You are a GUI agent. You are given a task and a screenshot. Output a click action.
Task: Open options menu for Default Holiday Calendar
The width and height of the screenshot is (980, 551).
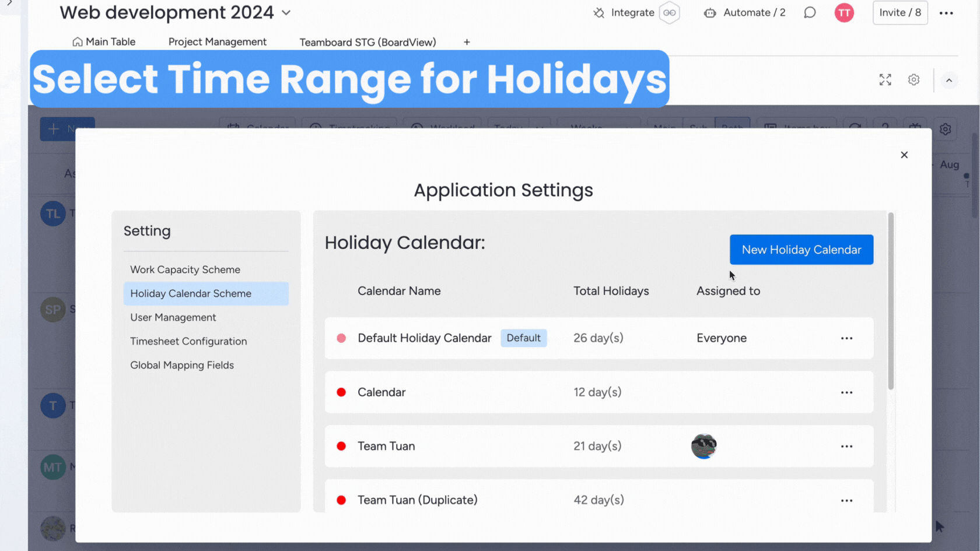point(847,338)
